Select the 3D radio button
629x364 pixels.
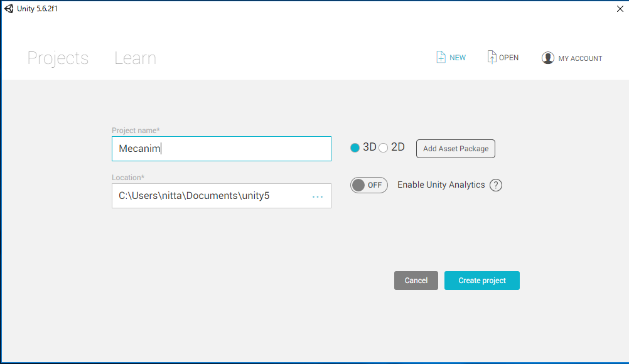355,148
